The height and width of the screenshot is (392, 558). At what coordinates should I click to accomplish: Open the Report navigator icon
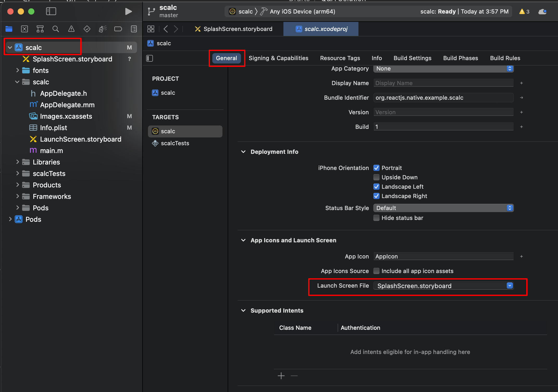click(134, 29)
